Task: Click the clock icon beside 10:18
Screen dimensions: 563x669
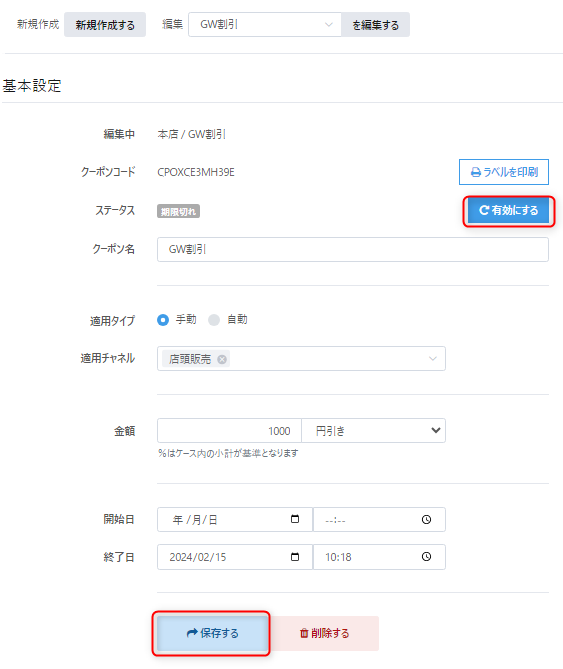Action: tap(426, 557)
